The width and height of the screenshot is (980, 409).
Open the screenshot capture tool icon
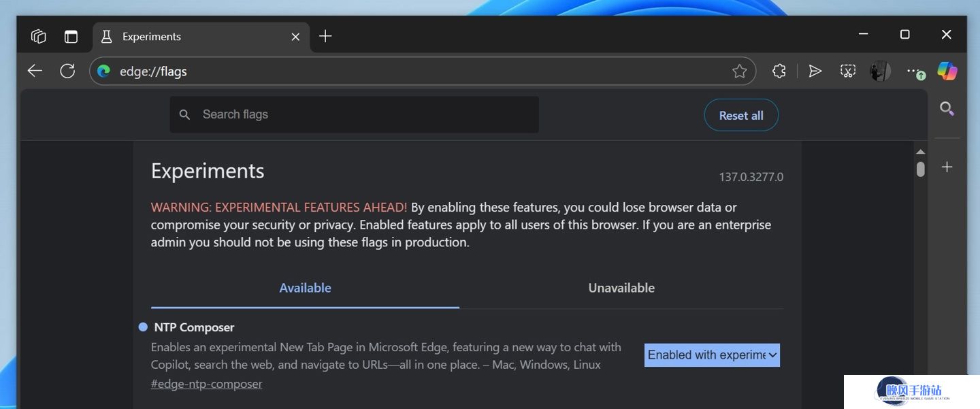(x=847, y=71)
